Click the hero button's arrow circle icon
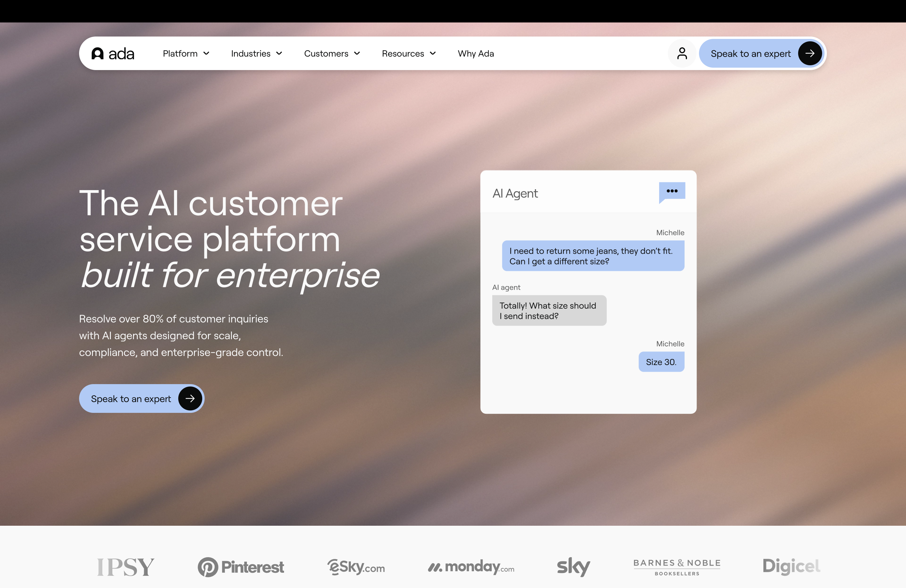Viewport: 906px width, 588px height. [190, 398]
